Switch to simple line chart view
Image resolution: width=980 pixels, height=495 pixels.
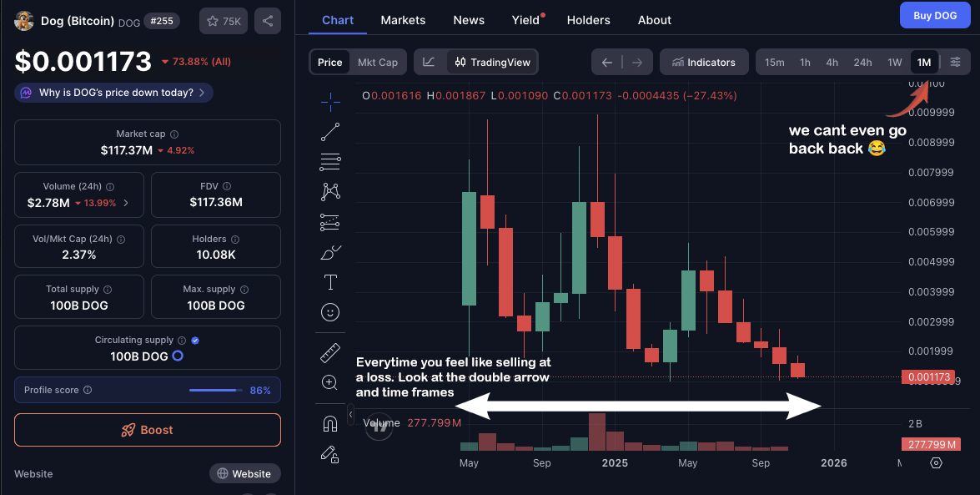click(430, 62)
